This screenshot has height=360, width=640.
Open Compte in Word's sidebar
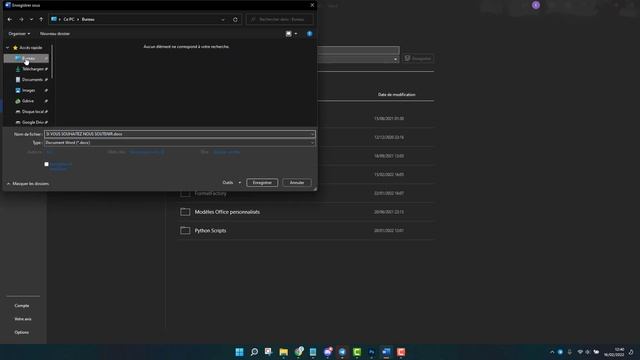click(x=22, y=306)
